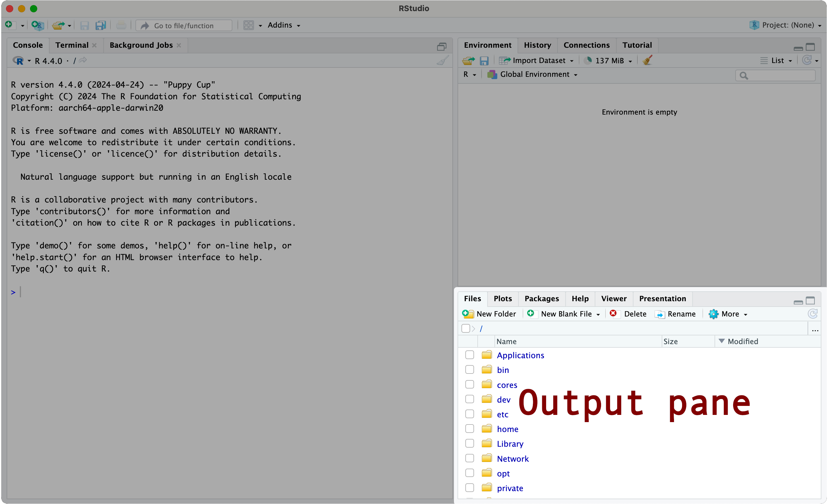The height and width of the screenshot is (504, 828).
Task: Switch to the History tab
Action: pyautogui.click(x=537, y=45)
